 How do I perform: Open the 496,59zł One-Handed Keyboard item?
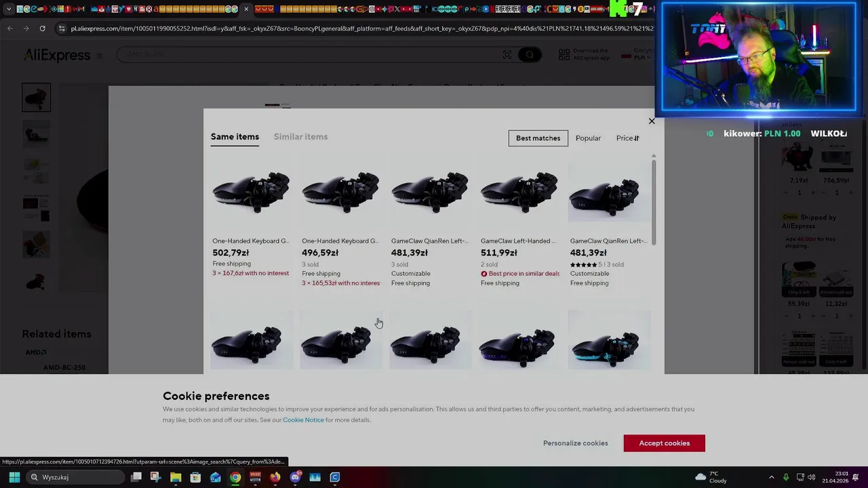340,225
